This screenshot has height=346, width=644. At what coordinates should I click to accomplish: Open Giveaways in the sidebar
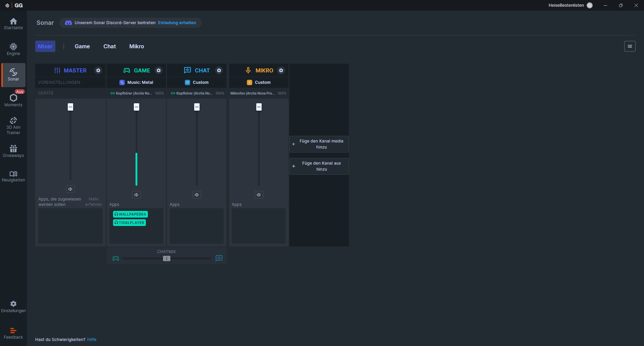coord(13,151)
